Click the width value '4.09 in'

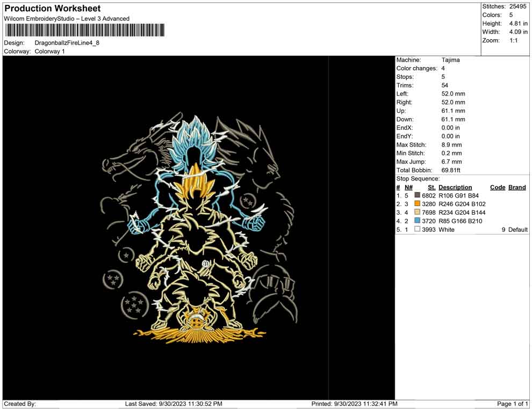[519, 32]
